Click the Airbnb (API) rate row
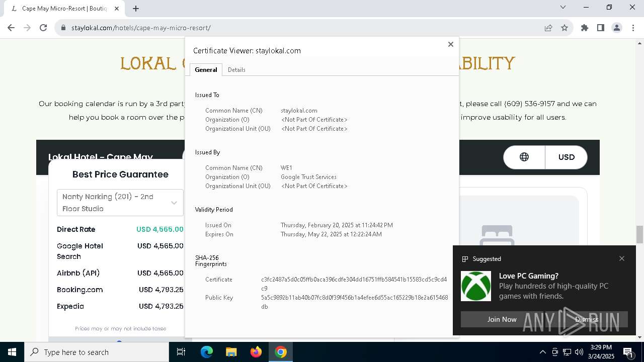This screenshot has height=362, width=644. coord(120,273)
